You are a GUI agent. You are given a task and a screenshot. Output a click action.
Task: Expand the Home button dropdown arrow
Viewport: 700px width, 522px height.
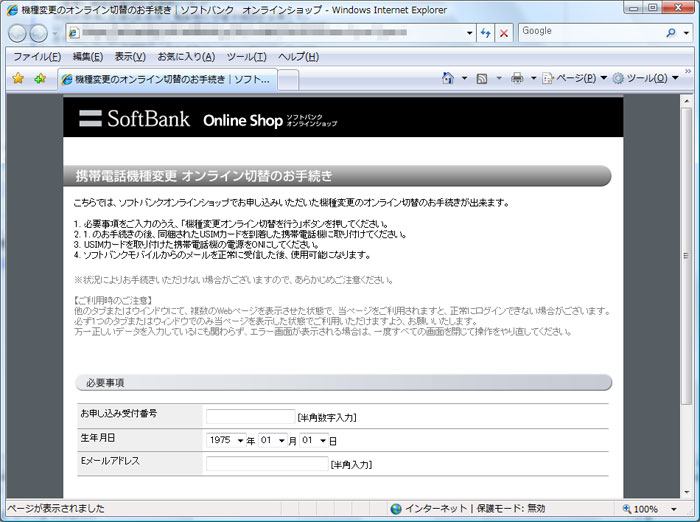464,78
